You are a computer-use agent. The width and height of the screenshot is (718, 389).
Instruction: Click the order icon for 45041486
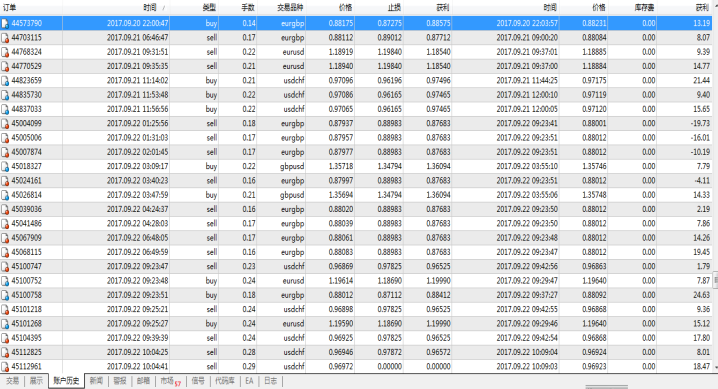(5, 224)
